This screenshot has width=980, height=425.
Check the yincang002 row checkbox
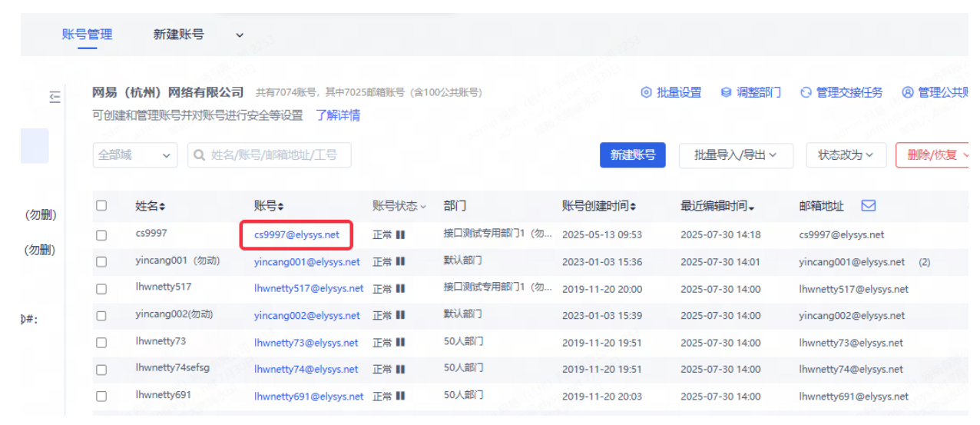coord(101,316)
